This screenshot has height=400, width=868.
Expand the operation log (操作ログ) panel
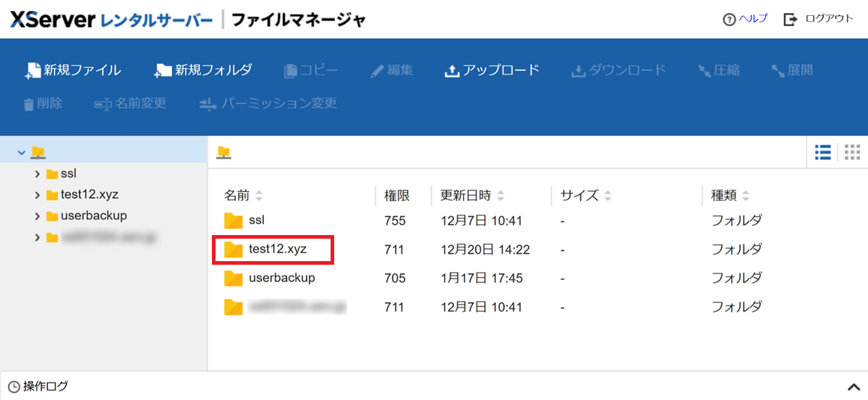click(x=851, y=387)
